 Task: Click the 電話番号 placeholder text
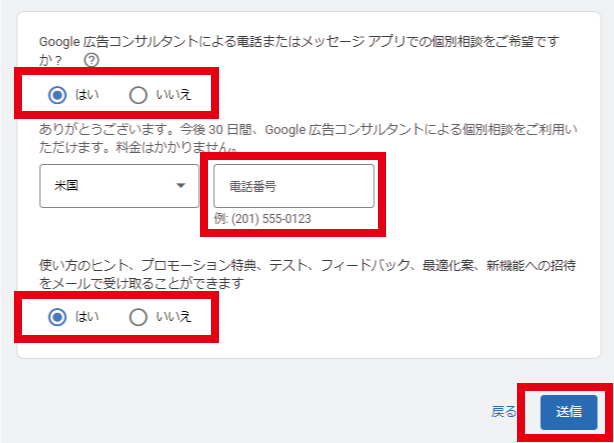[253, 186]
